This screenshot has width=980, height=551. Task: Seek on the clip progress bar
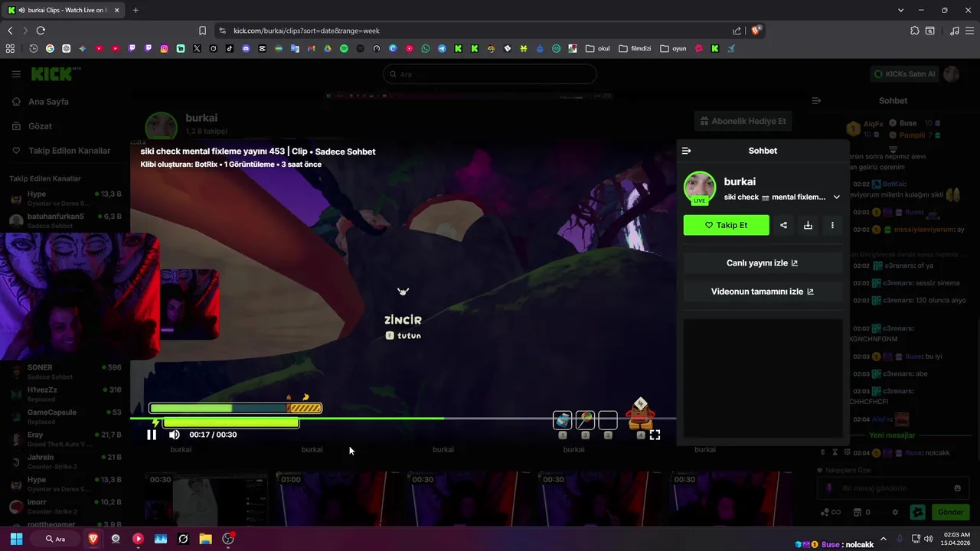click(403, 419)
